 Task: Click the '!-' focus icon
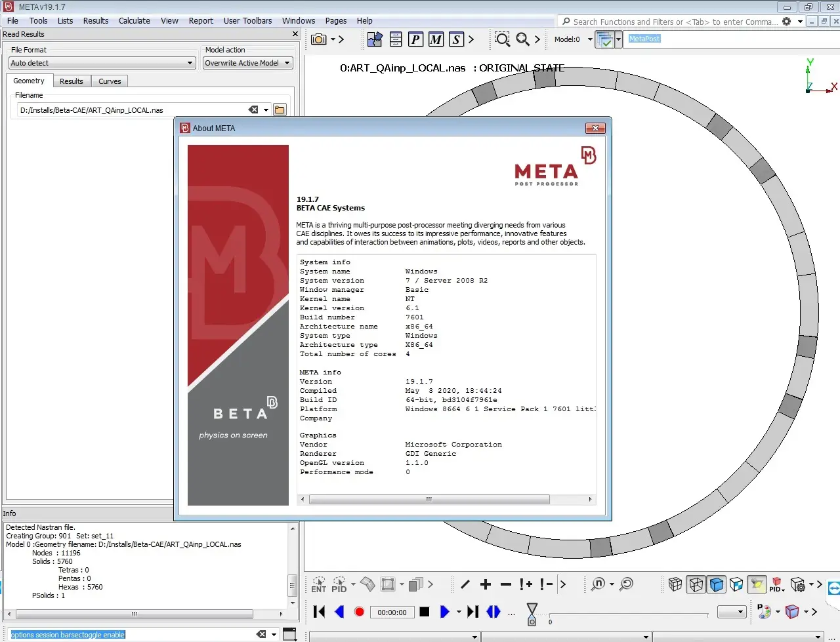[546, 584]
